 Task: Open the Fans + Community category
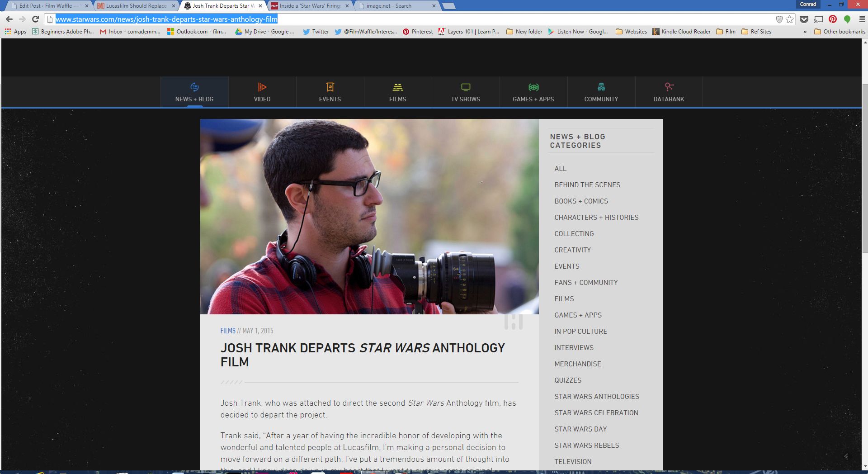[x=586, y=283]
